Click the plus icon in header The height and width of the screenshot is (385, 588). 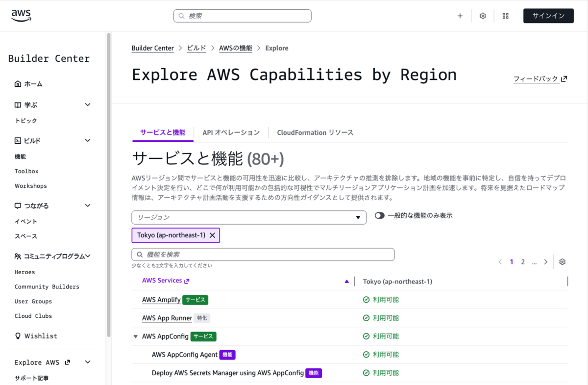pos(460,16)
